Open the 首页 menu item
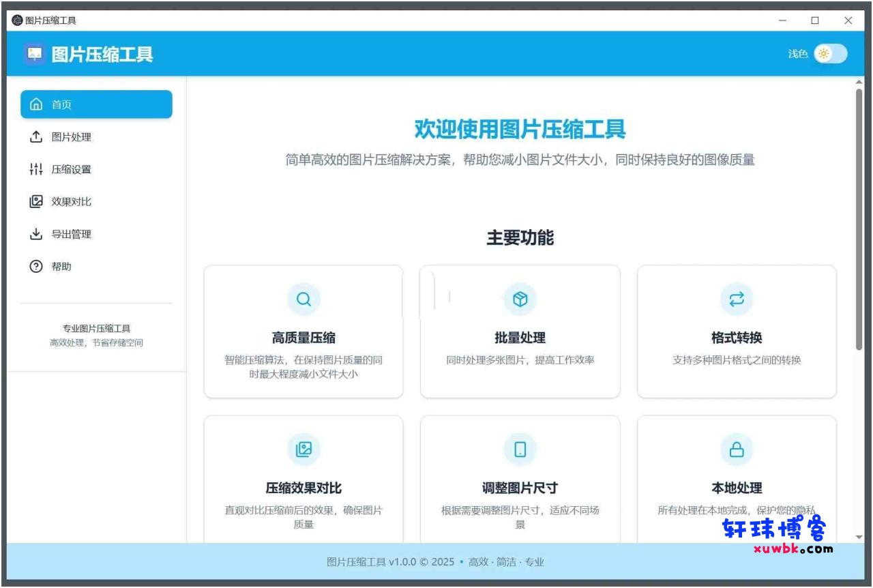The image size is (873, 588). click(x=96, y=104)
